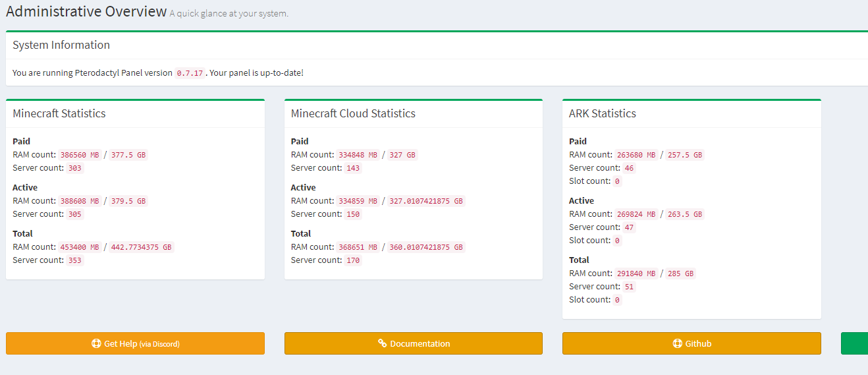868x375 pixels.
Task: Select the 386560 MB Minecraft paid RAM value
Action: pos(80,155)
